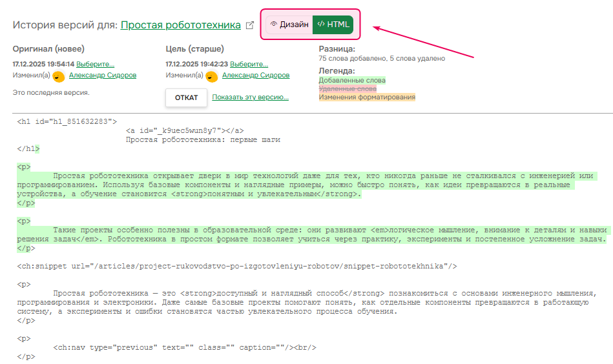Click Выберите link under Оригинал (новее)
Image resolution: width=613 pixels, height=364 pixels.
(x=96, y=64)
